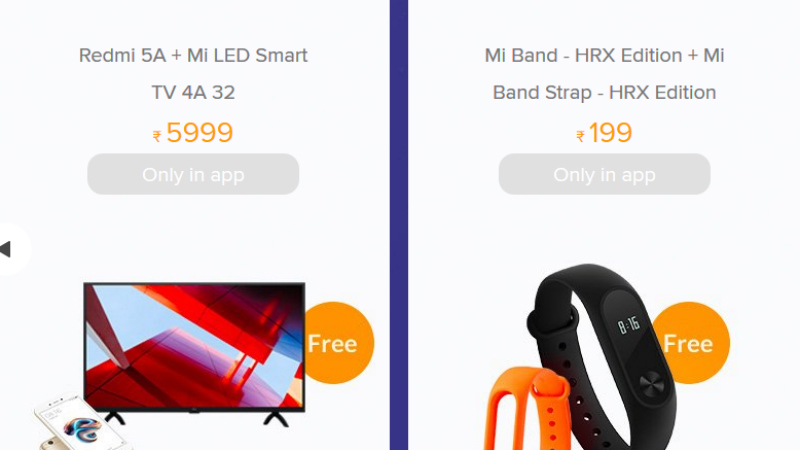
Task: Open Redmi 5A + Mi LED Smart title
Action: 193,55
